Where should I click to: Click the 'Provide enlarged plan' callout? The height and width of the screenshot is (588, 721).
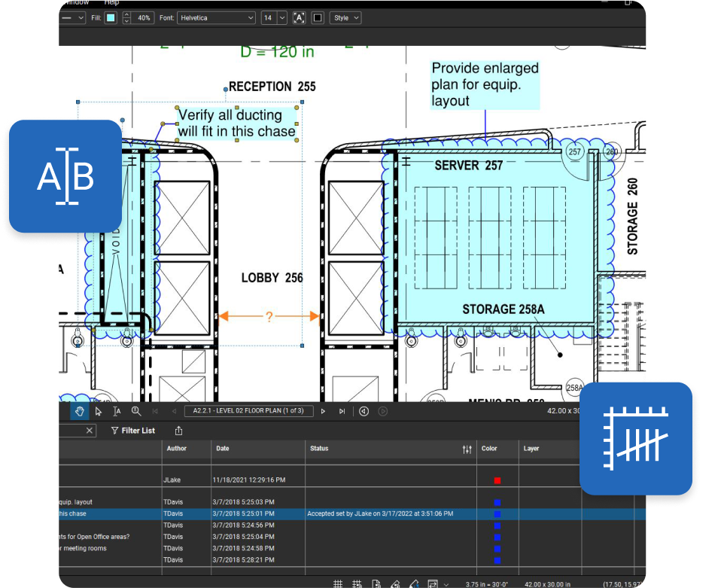[485, 84]
